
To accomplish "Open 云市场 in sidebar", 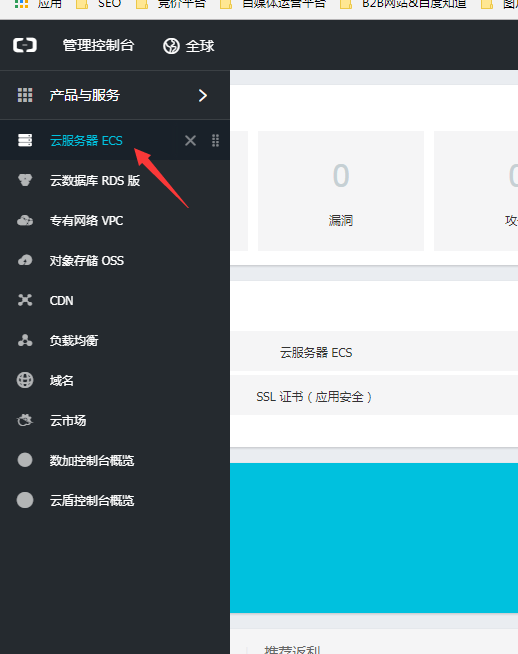I will 68,420.
